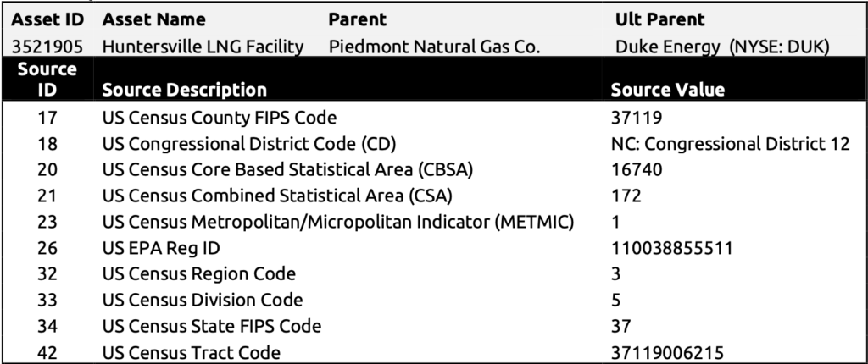Click Duke Energy (NYSE: DUK) cell

722,47
